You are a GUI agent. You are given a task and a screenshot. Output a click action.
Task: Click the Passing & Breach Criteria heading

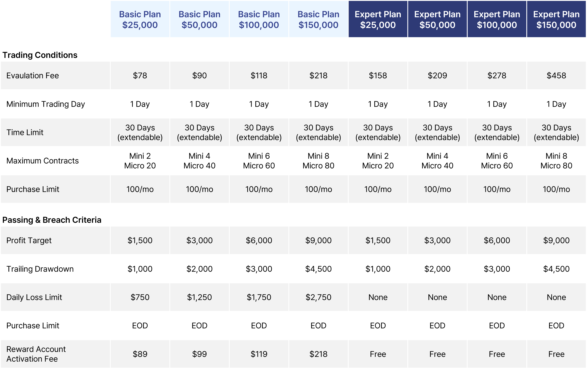[52, 220]
